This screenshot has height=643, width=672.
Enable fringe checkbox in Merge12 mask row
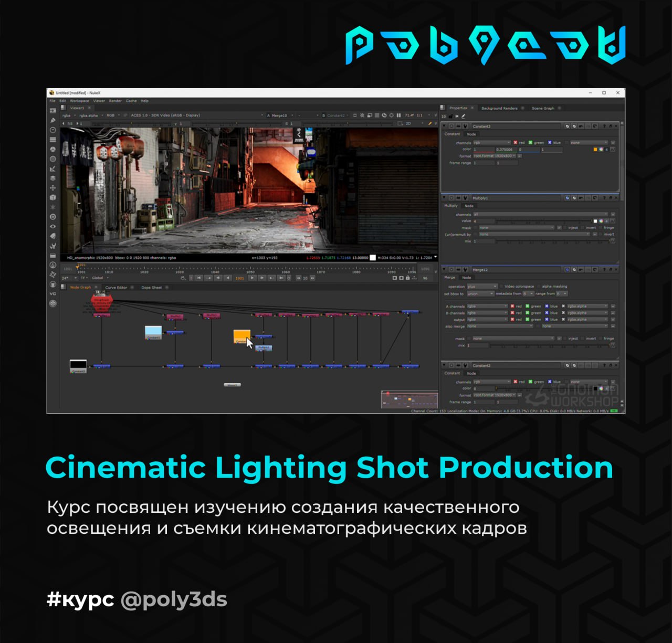600,339
